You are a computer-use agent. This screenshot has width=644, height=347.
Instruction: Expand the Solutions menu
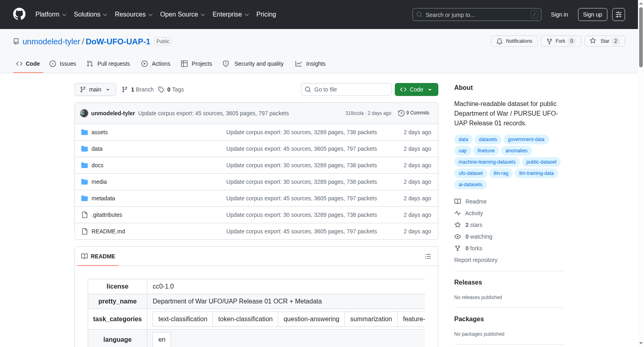click(x=91, y=15)
